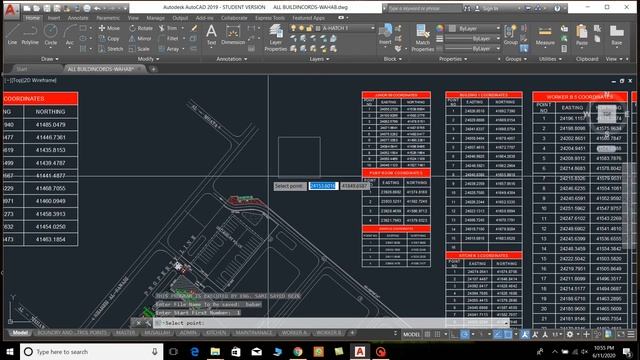Activate the Move command
This screenshot has height=360, width=640.
click(x=109, y=28)
